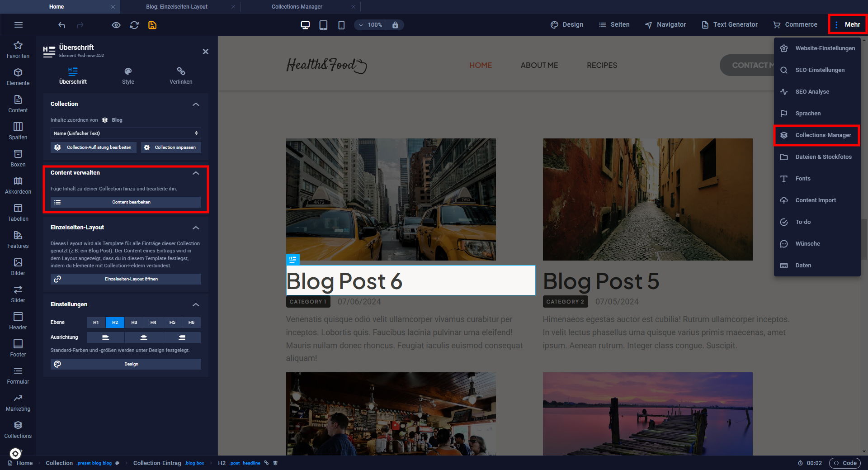Image resolution: width=868 pixels, height=470 pixels.
Task: Align heading center
Action: pyautogui.click(x=143, y=337)
